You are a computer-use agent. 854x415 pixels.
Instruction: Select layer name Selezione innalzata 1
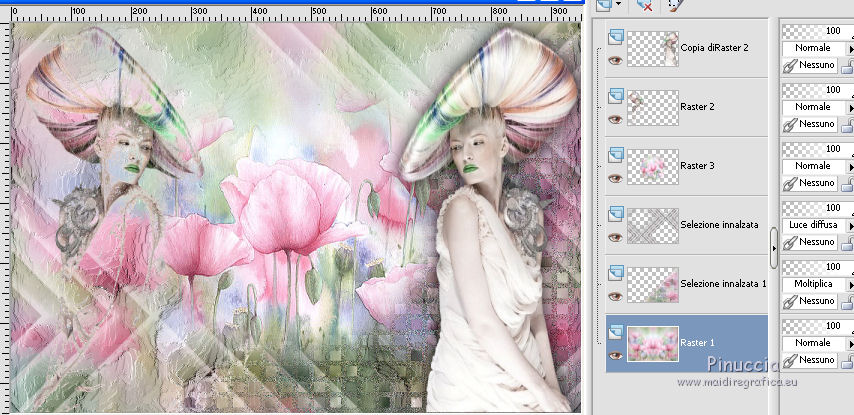point(723,283)
